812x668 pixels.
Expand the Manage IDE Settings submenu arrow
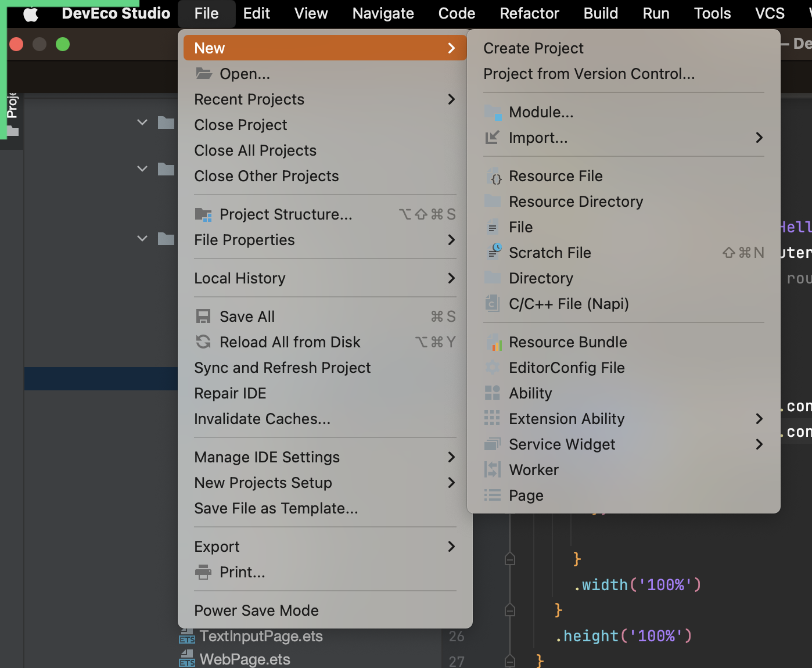tap(451, 457)
